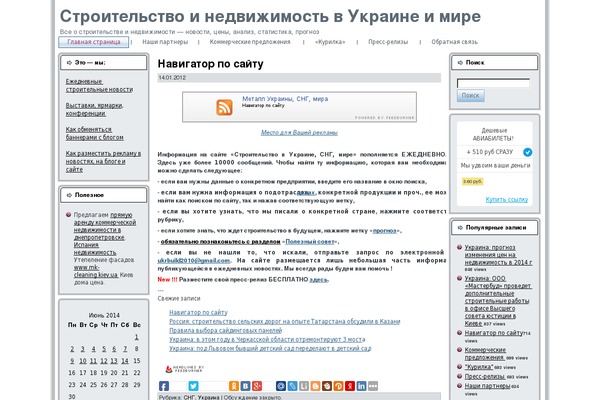This screenshot has width=600, height=400.
Task: Open popular post about ООО «Мастербуд»
Action: (x=497, y=301)
